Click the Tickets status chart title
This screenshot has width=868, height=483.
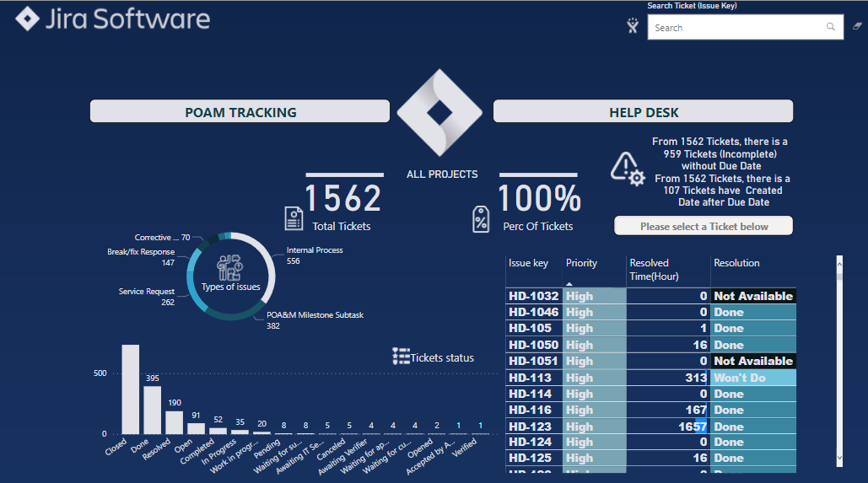(442, 358)
